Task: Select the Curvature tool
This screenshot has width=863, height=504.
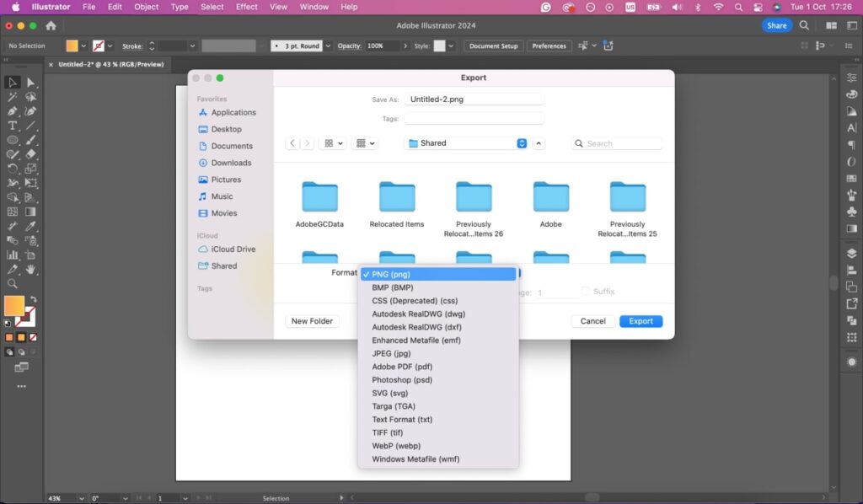Action: pyautogui.click(x=31, y=111)
